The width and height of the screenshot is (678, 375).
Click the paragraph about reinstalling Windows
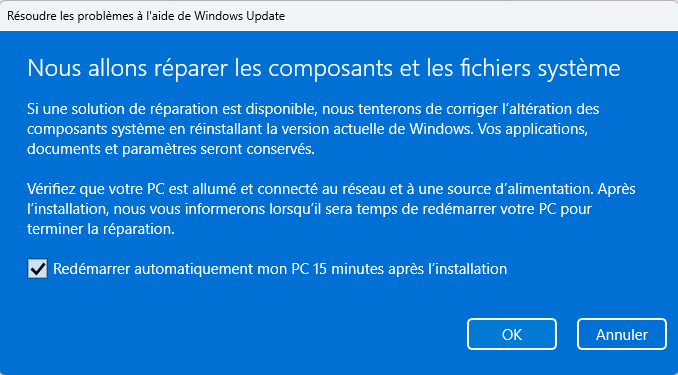tap(313, 129)
